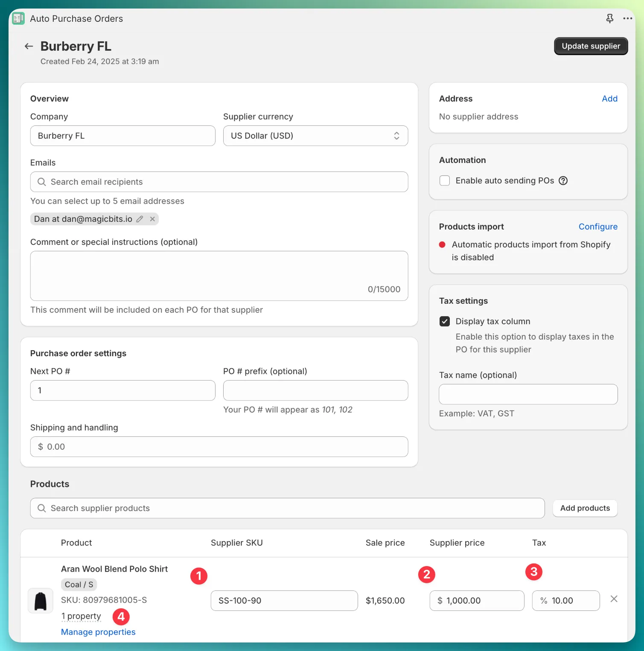Click SKU: 80979681005-S text
644x651 pixels.
click(104, 600)
